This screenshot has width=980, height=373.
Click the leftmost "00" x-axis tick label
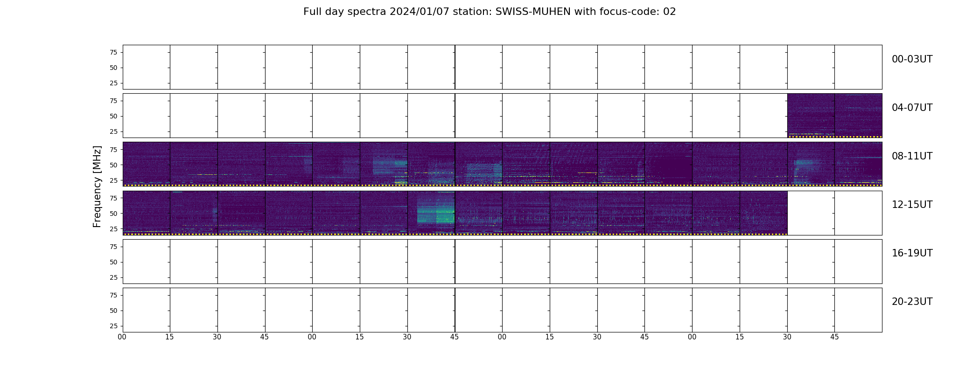122,337
